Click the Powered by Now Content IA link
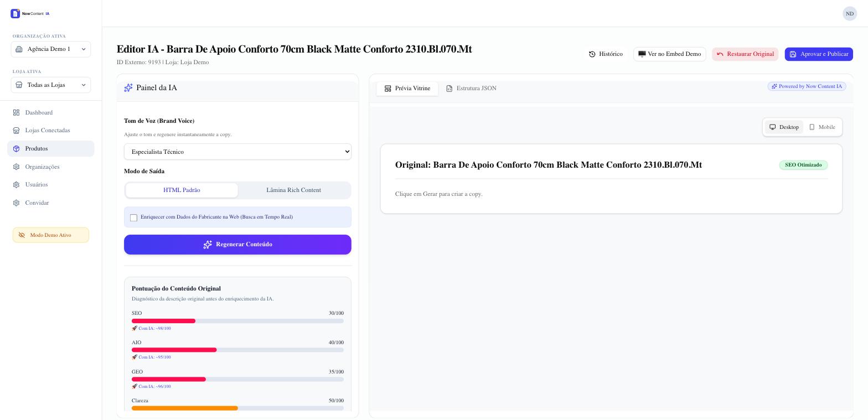Image resolution: width=868 pixels, height=420 pixels. 807,86
